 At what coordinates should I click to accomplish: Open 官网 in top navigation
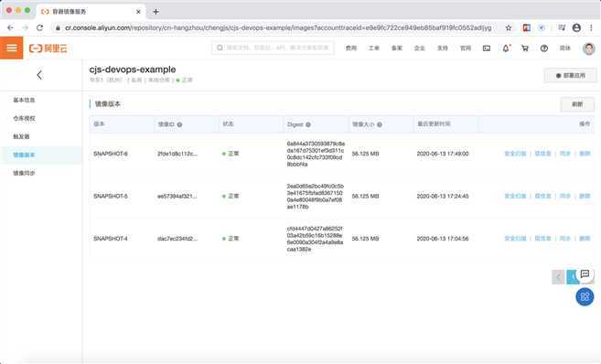466,48
